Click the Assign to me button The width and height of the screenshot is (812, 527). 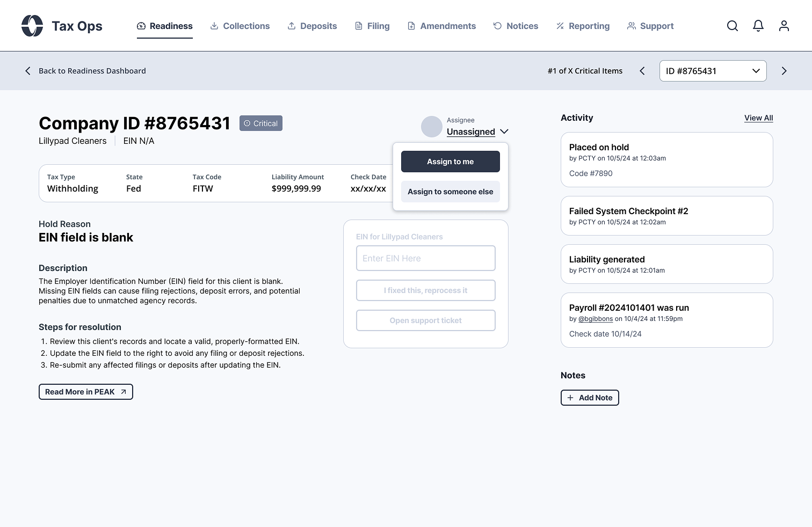coord(450,162)
